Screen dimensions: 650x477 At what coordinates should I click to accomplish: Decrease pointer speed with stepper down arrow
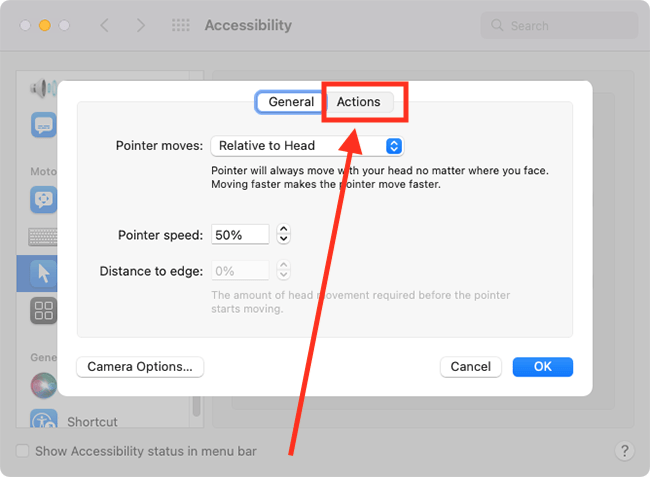[284, 239]
